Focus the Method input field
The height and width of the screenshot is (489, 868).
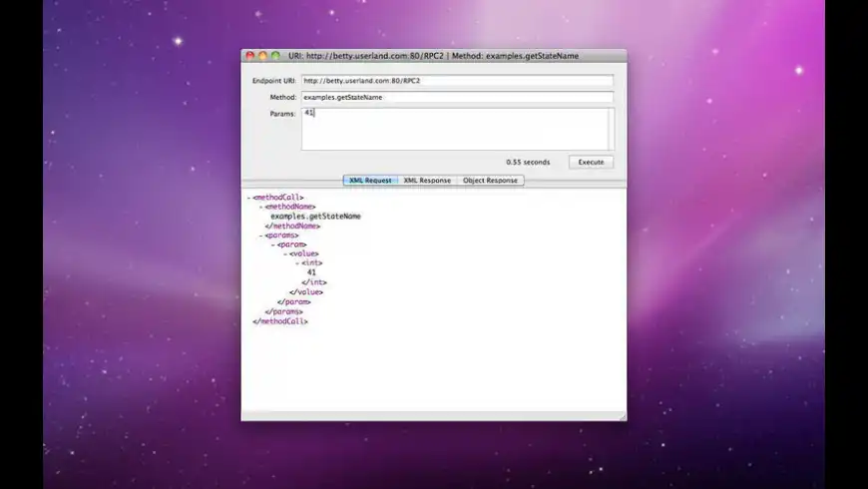[x=457, y=98]
